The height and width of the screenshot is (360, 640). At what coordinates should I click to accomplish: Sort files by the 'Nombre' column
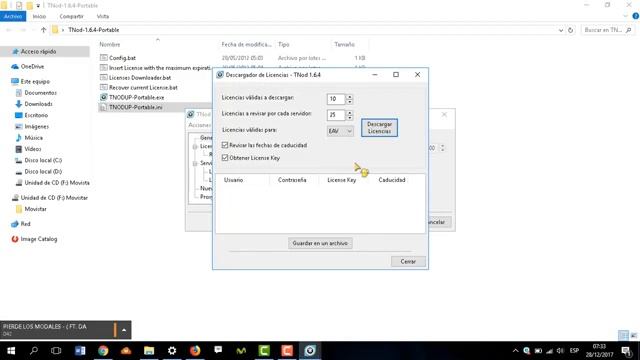pyautogui.click(x=110, y=44)
